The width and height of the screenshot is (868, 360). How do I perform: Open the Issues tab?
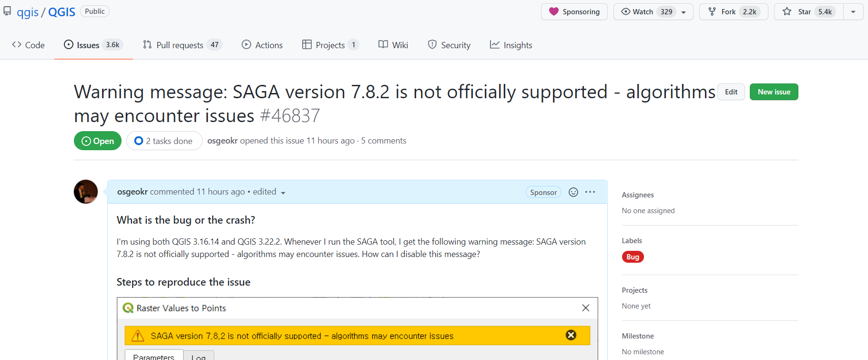[x=93, y=45]
